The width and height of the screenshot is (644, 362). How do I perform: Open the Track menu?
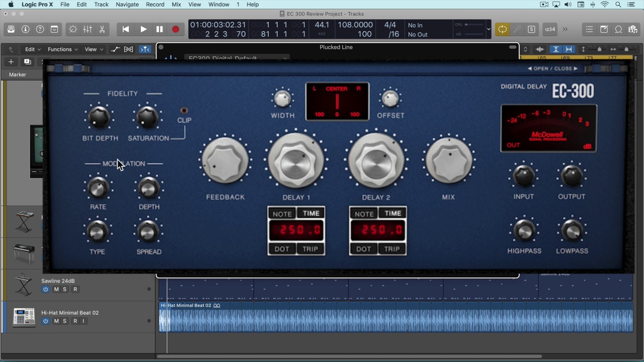[101, 5]
